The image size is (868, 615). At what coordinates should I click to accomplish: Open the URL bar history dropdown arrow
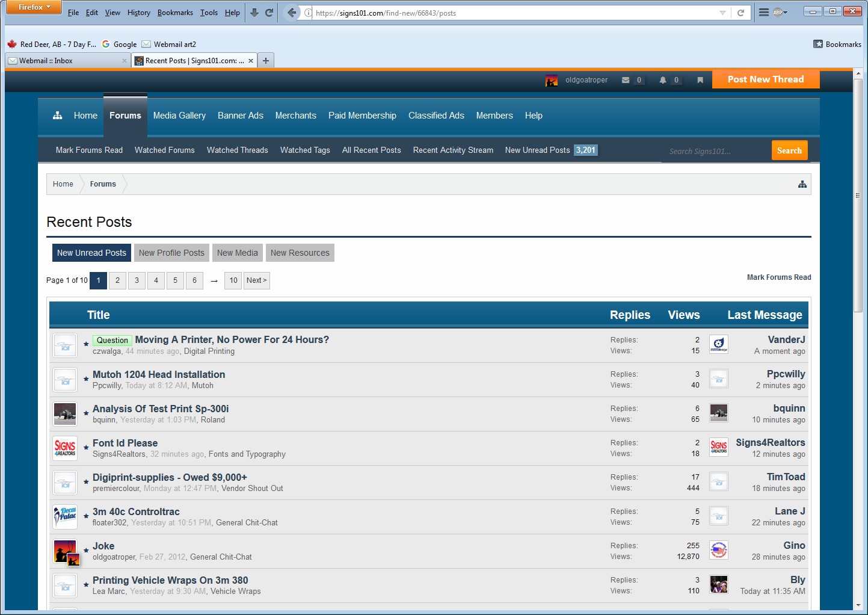722,13
